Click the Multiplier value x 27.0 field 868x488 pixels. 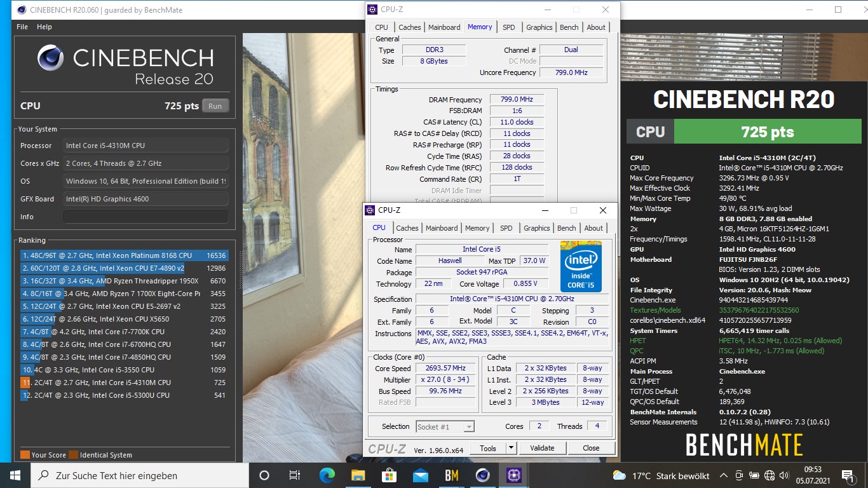click(446, 380)
